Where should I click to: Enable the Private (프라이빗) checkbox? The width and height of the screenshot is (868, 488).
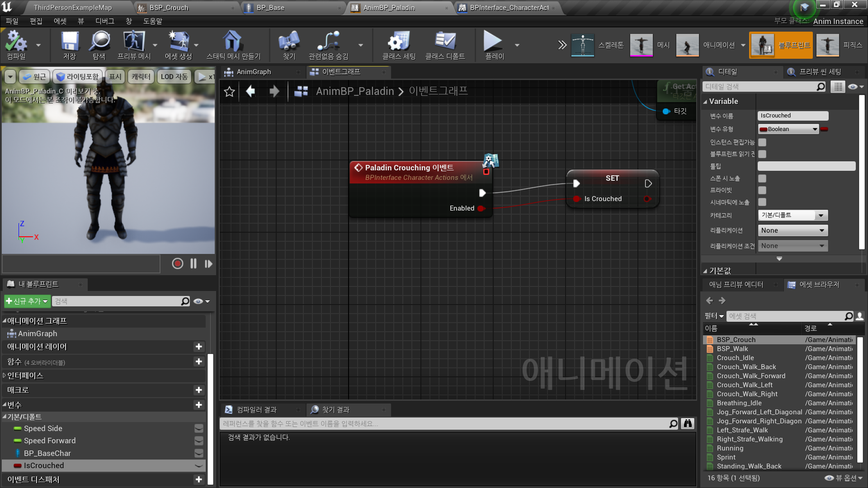pos(762,190)
